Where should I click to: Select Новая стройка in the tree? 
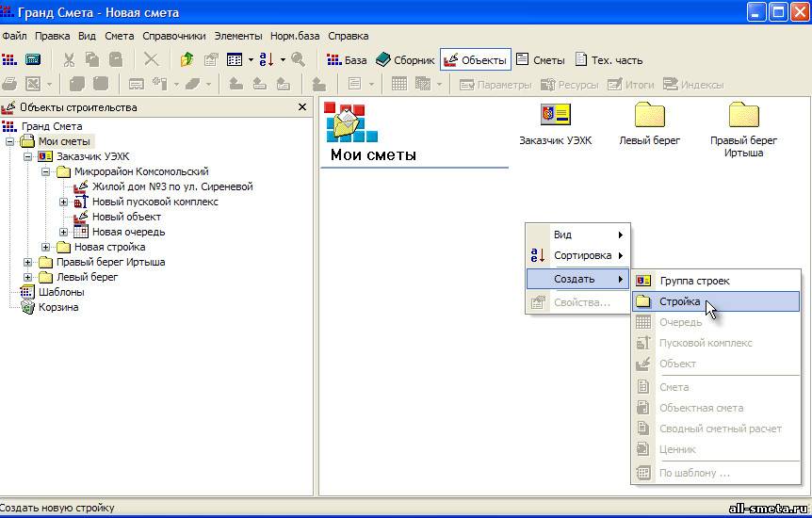[x=110, y=247]
